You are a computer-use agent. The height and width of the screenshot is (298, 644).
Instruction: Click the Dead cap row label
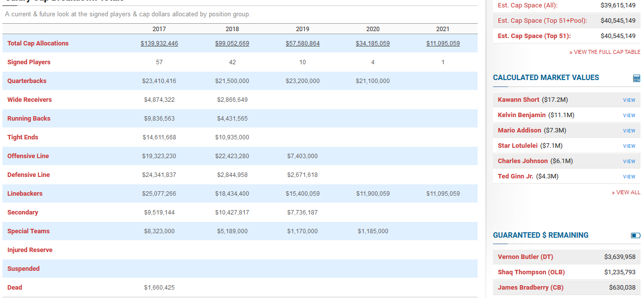15,288
